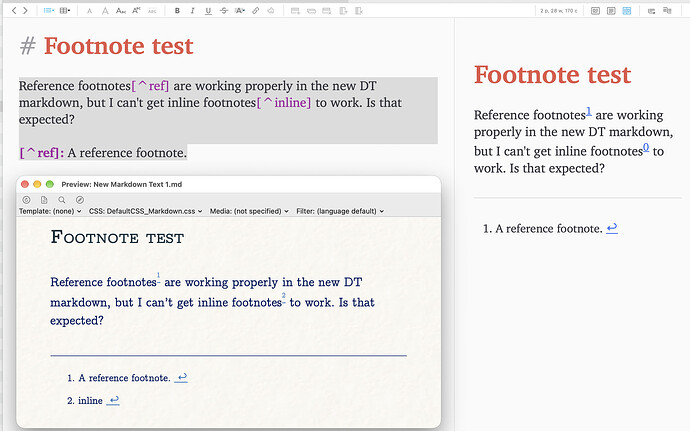Click the merge row icon

click(x=311, y=11)
